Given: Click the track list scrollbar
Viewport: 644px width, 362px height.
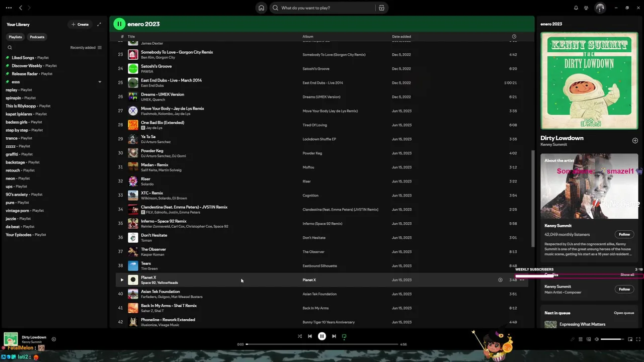Looking at the screenshot, I should [x=533, y=199].
